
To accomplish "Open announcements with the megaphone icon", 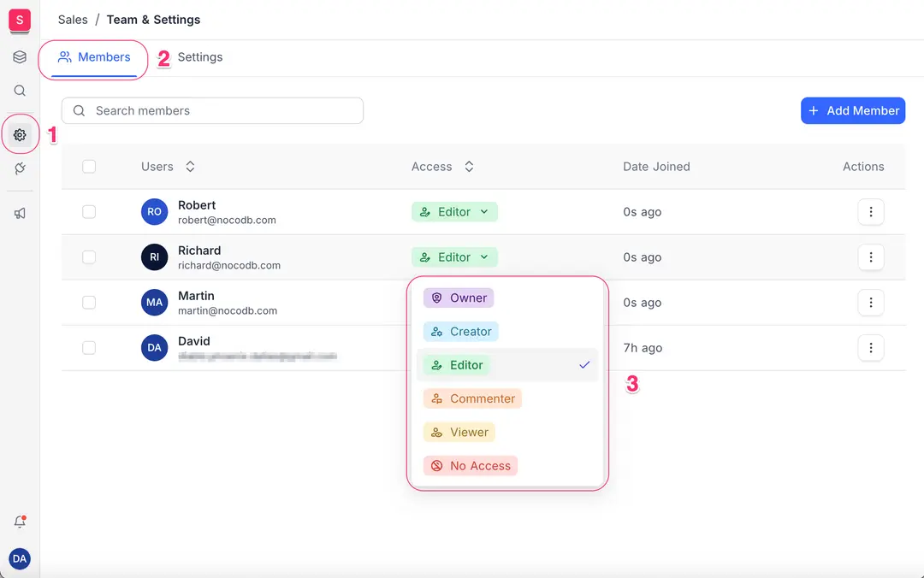I will point(20,212).
